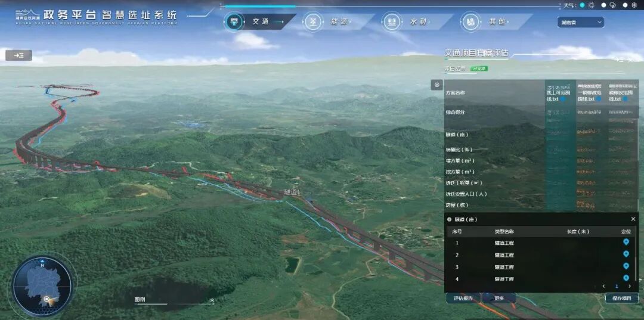Click the target icon beside the comparison table
The height and width of the screenshot is (320, 644).
pos(436,85)
